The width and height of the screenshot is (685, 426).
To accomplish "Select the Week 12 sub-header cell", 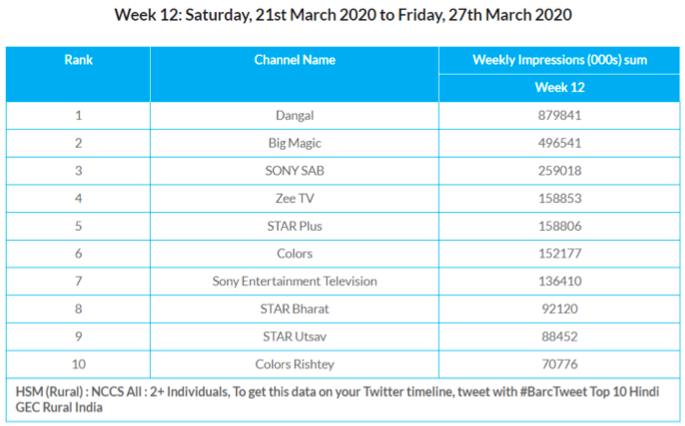I will point(559,88).
